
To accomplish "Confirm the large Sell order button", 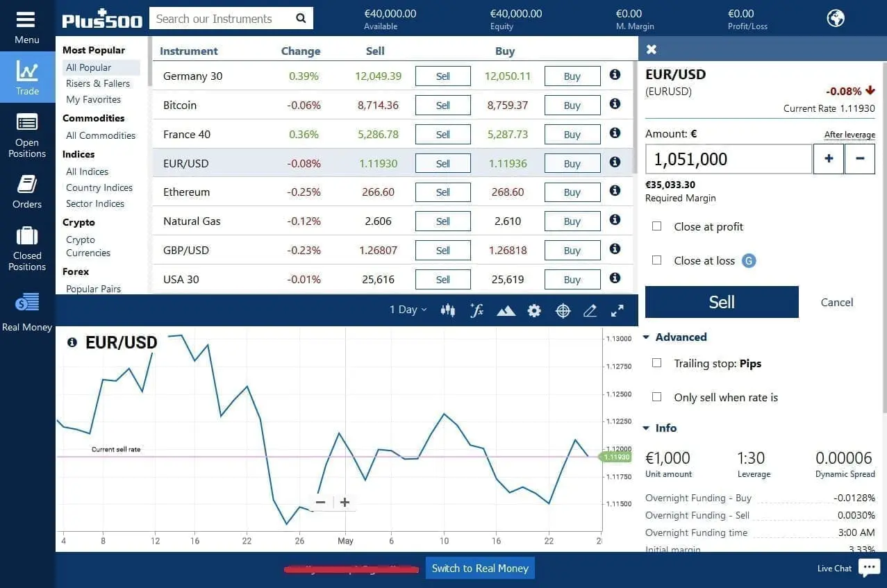I will (x=722, y=302).
